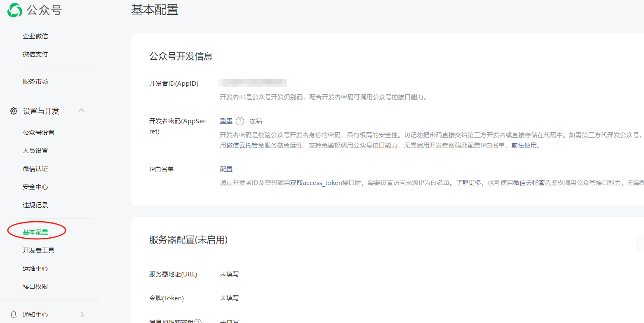
Task: Select 人员设置 in sidebar
Action: pos(35,151)
